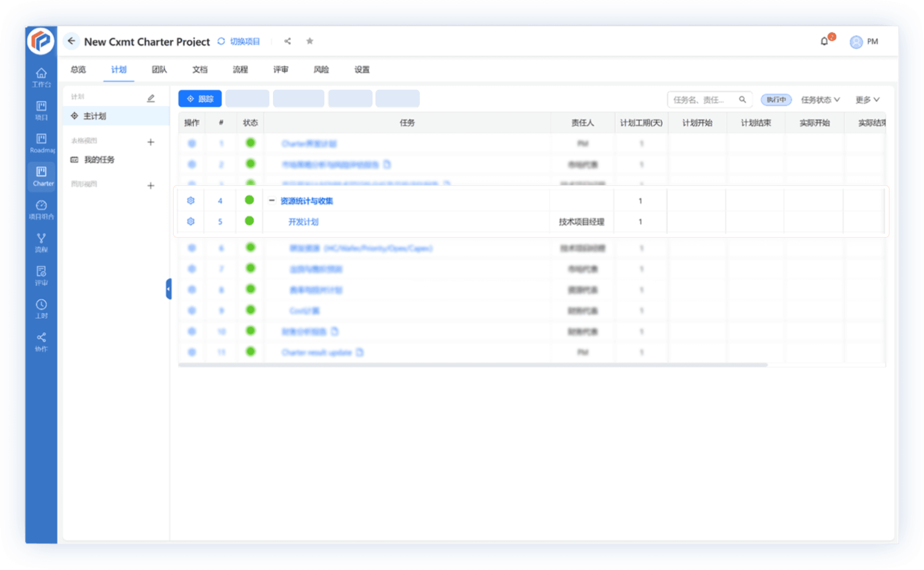The image size is (924, 570).
Task: Collapse the 资源统计与收集 row with minus
Action: (x=271, y=200)
